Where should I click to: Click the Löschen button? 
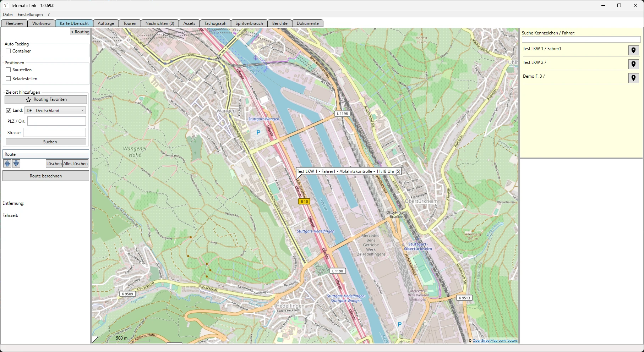54,164
